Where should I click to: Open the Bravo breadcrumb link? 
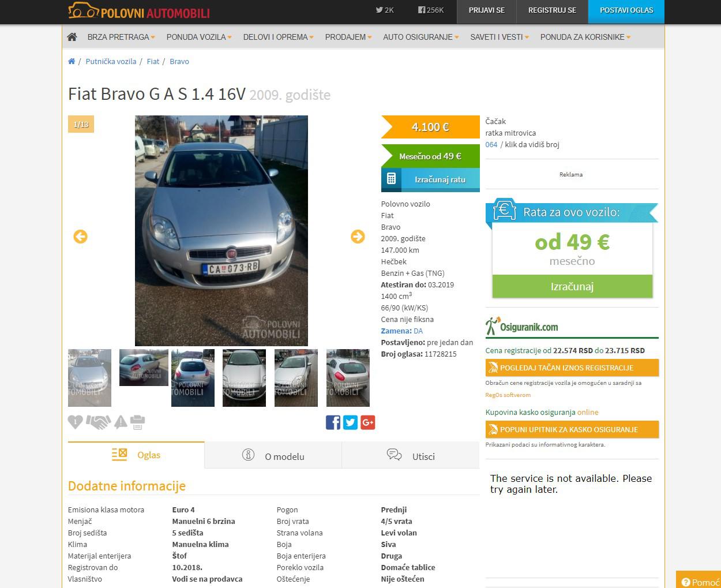179,61
